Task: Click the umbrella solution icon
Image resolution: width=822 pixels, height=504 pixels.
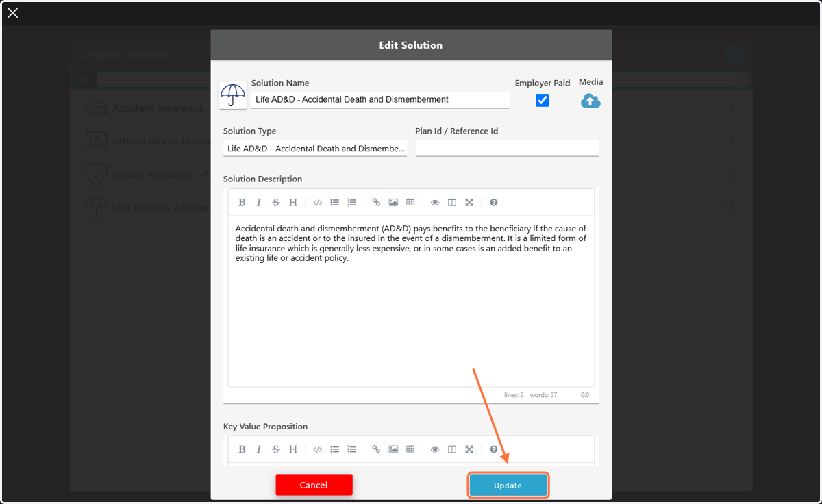Action: (x=233, y=95)
